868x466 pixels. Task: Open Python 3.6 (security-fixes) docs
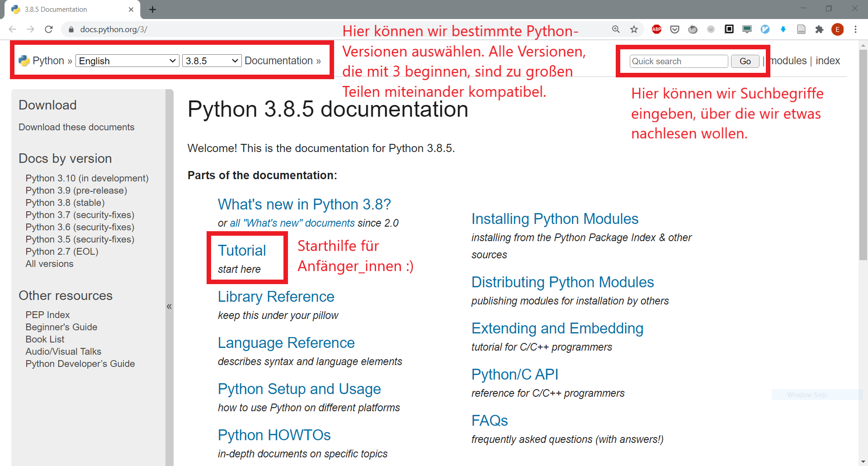tap(80, 227)
